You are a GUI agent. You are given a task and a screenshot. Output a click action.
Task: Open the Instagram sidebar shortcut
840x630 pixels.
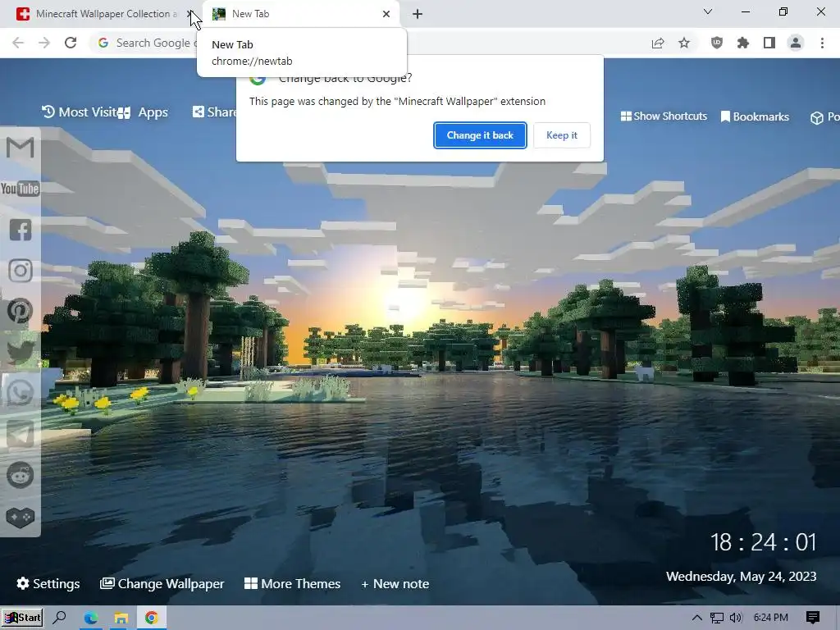point(21,271)
